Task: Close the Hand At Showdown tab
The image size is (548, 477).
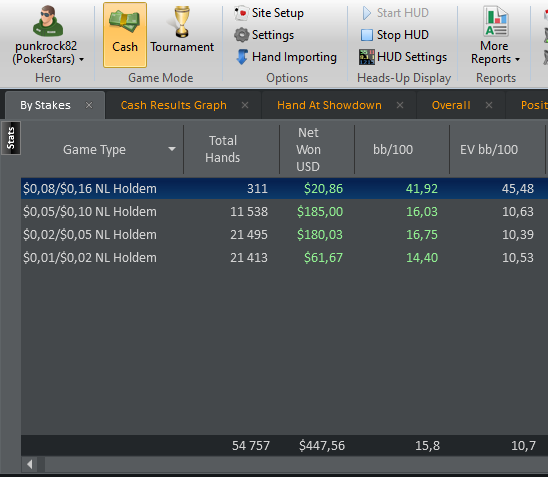Action: click(400, 105)
